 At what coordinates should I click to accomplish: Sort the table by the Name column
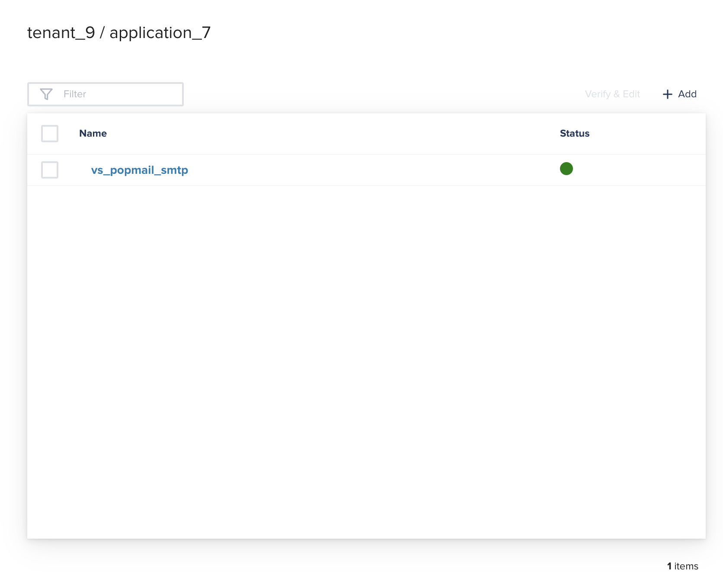93,134
